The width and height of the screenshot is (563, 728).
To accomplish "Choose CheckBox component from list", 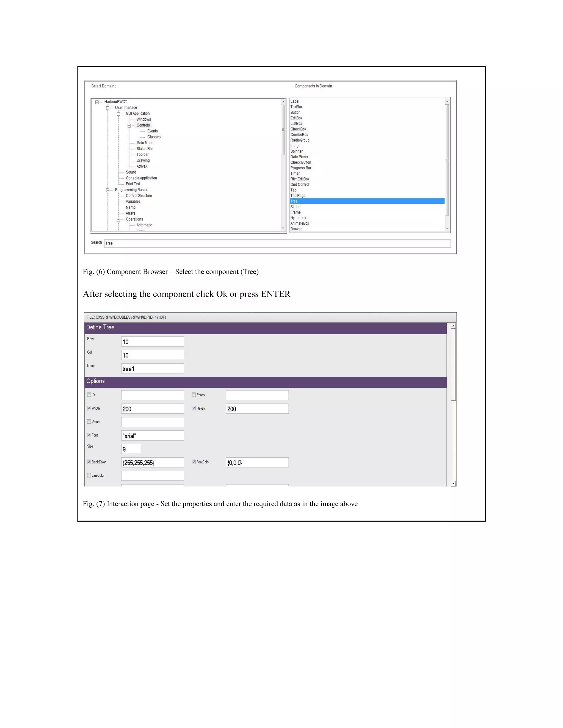I will click(x=367, y=129).
